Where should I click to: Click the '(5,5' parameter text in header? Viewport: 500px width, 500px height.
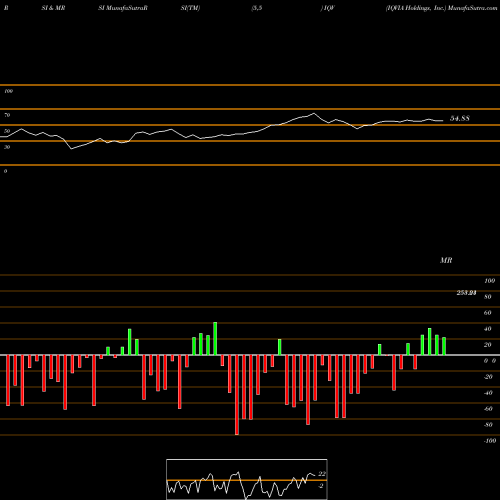click(x=257, y=8)
